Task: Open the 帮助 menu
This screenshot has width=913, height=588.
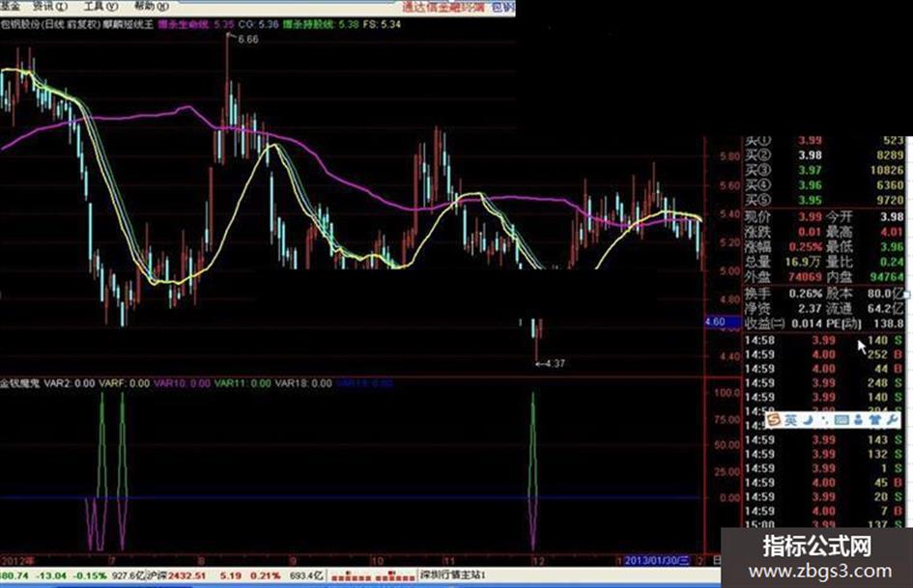Action: click(152, 6)
